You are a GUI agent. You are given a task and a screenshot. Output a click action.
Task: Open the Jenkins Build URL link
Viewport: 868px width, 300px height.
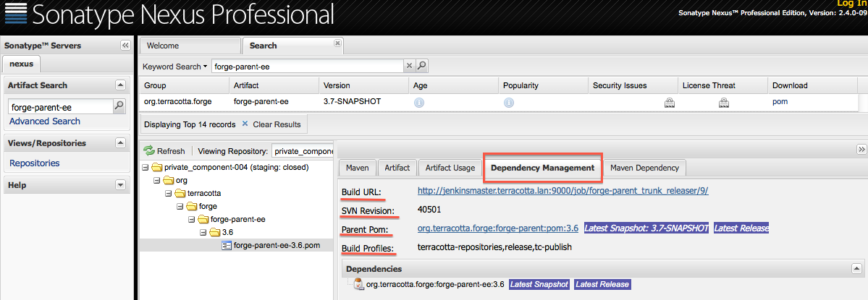pos(563,191)
